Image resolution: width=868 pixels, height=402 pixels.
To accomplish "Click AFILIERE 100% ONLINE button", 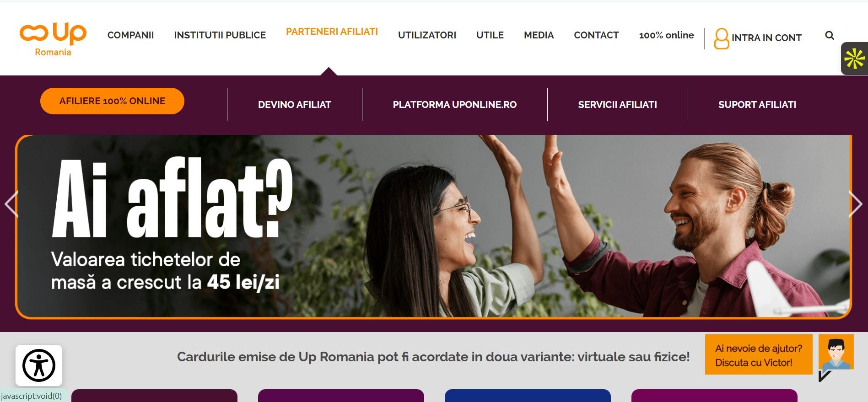I will pos(112,101).
